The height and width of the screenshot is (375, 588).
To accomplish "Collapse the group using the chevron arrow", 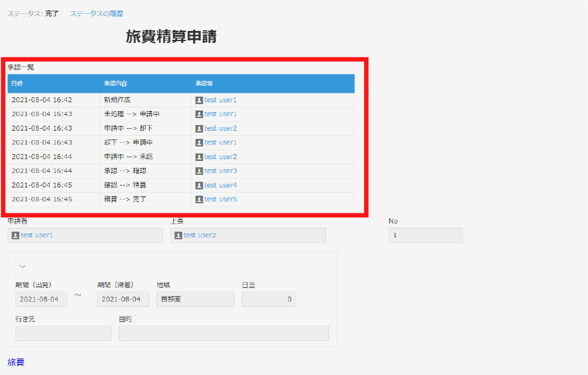I will coord(22,266).
